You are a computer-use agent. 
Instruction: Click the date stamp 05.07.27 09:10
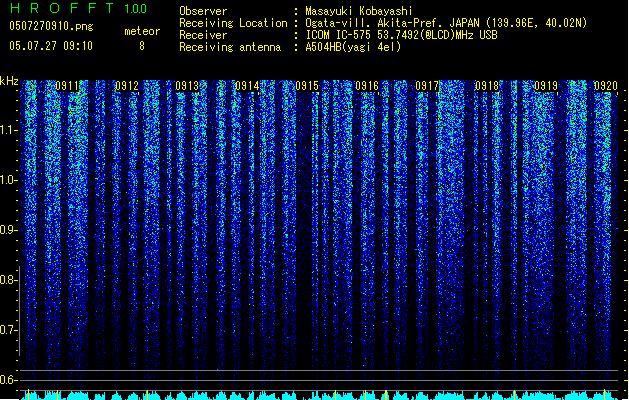click(51, 46)
